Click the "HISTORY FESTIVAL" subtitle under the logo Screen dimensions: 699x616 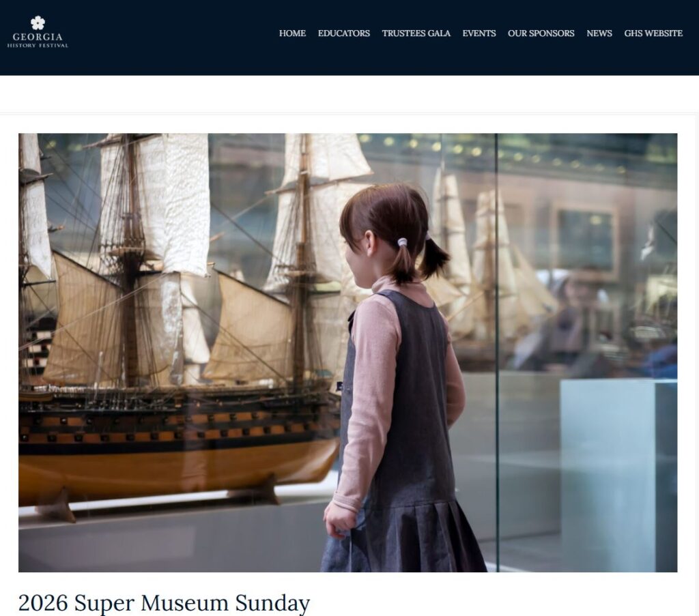38,46
